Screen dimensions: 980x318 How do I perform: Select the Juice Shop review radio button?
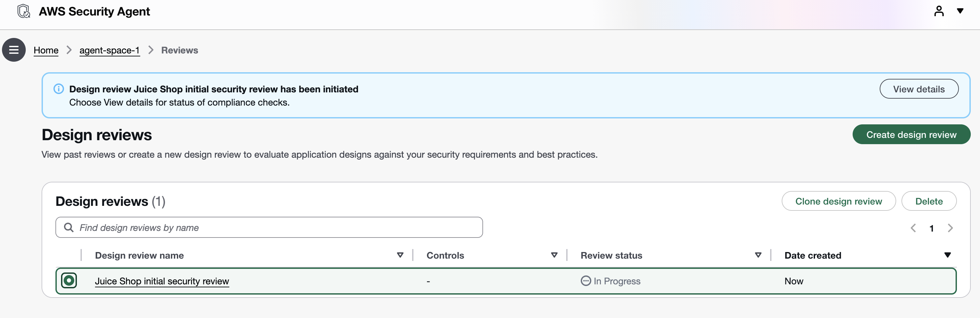pyautogui.click(x=69, y=281)
